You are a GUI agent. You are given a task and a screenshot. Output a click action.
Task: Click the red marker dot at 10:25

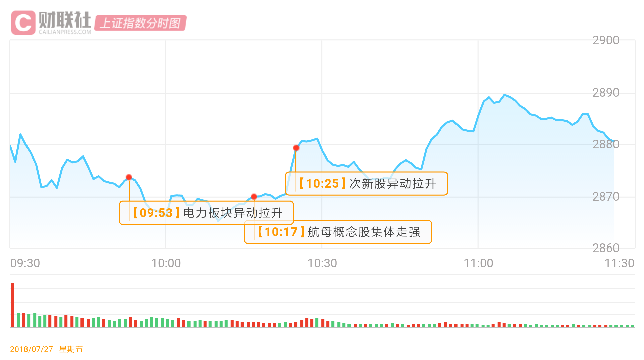(x=296, y=148)
